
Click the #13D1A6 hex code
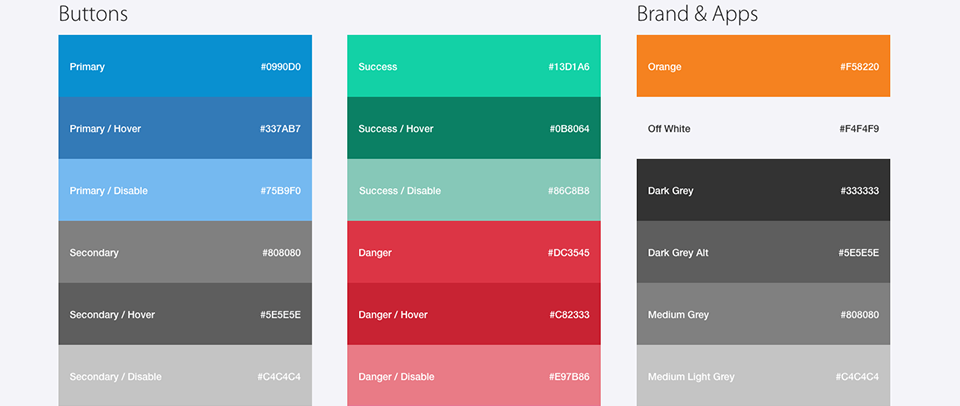pyautogui.click(x=569, y=67)
